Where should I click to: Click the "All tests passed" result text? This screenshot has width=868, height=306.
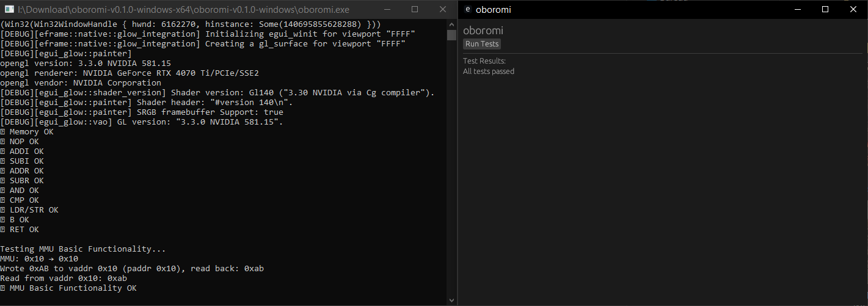[x=489, y=71]
